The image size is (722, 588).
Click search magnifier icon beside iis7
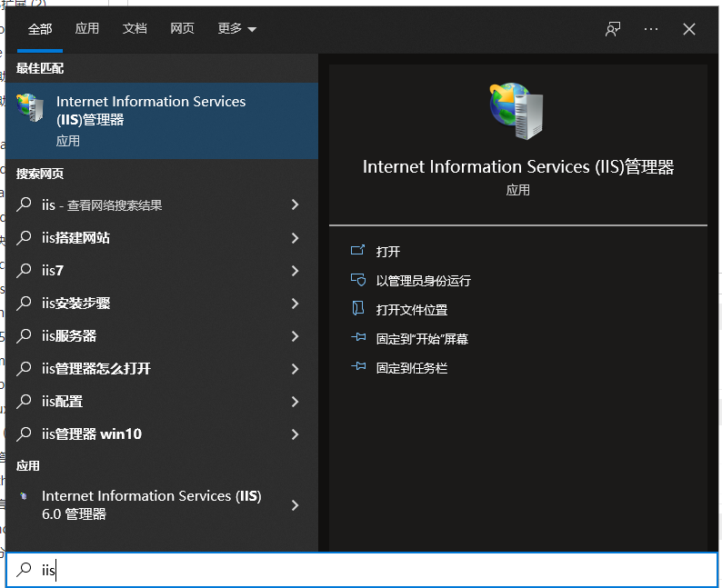click(x=24, y=270)
